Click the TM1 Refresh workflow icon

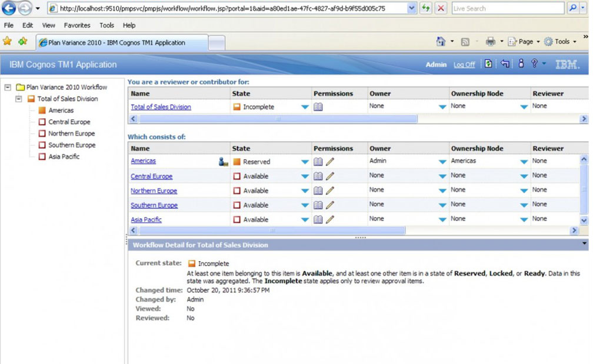click(x=488, y=64)
